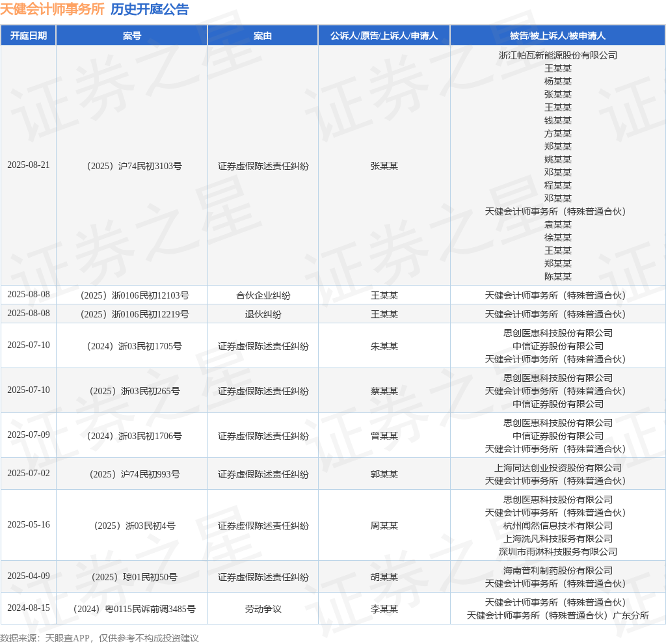Click defendant 海南普利制药股份有限公司

pos(557,570)
